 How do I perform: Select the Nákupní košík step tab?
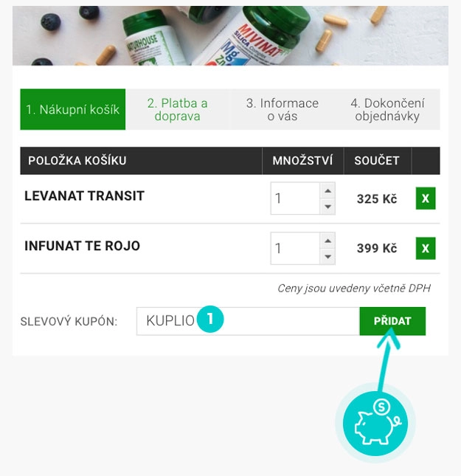point(72,109)
